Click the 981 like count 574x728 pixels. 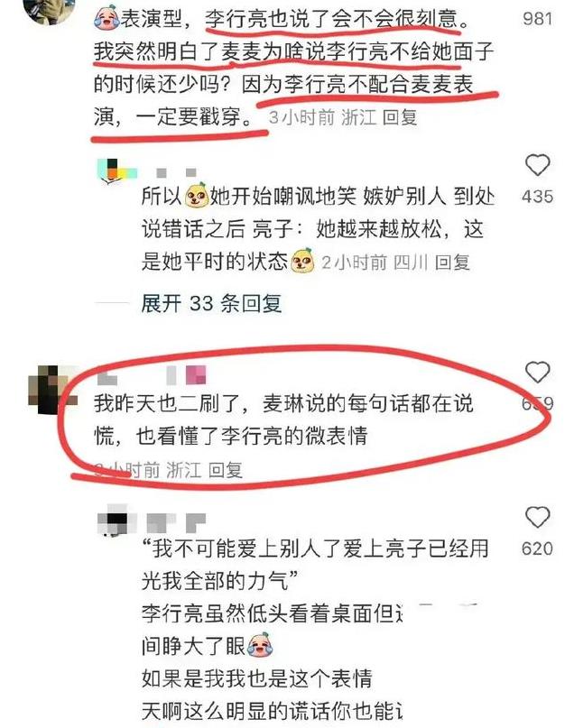537,19
